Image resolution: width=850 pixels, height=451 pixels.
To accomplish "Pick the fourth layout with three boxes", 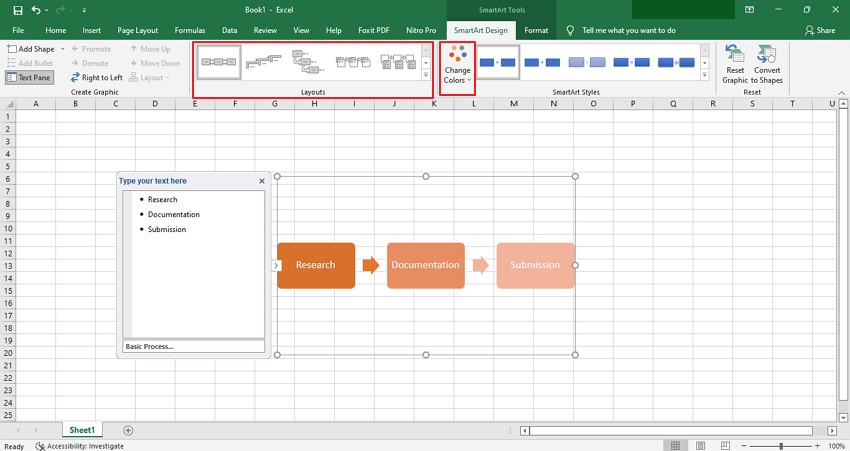I will tap(353, 62).
